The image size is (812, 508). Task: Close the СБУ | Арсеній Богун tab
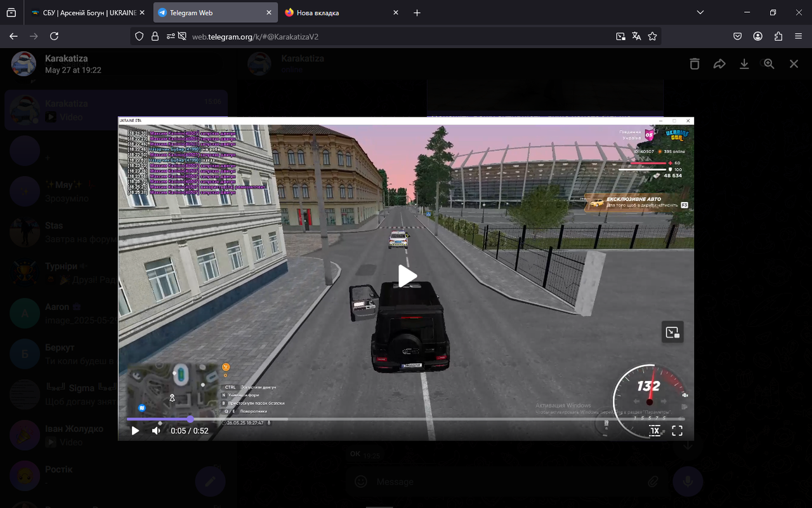pyautogui.click(x=142, y=13)
